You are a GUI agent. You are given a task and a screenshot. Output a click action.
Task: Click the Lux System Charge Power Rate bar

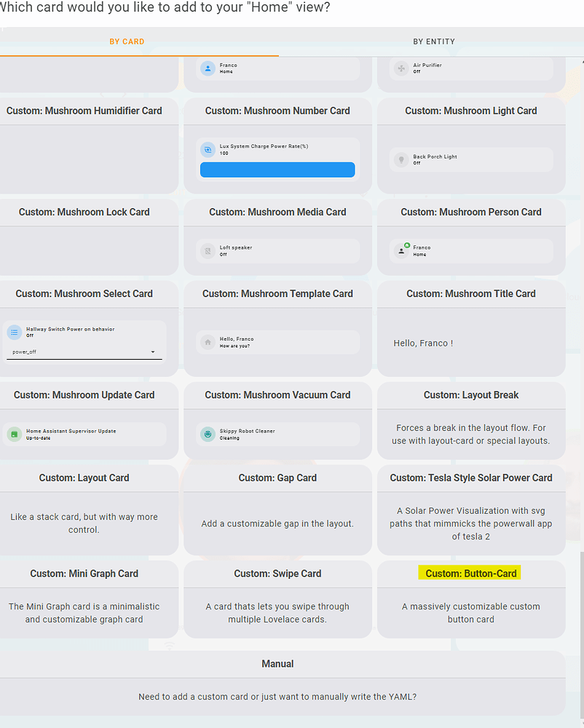277,169
